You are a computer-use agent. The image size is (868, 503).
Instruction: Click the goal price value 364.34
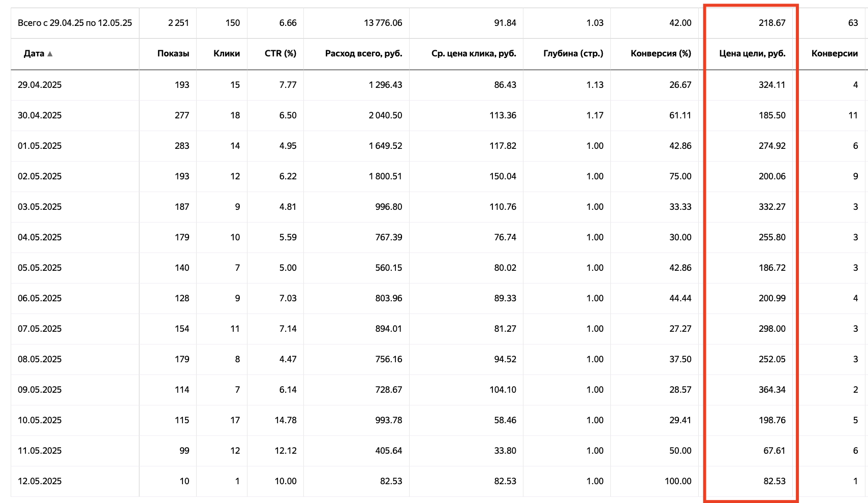772,390
